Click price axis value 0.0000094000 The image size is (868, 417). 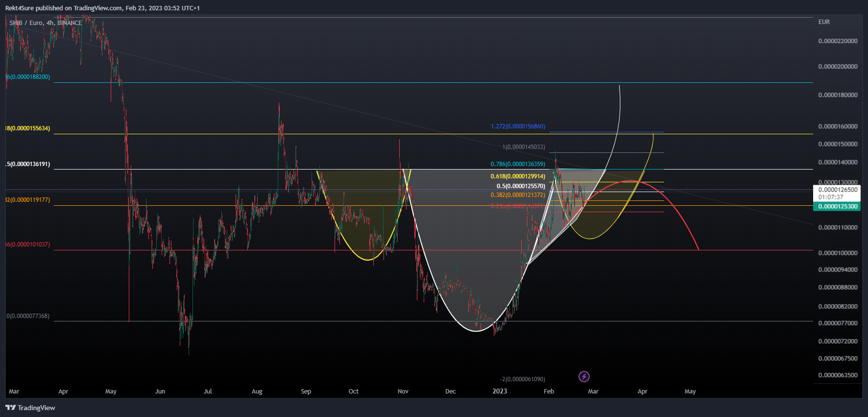(838, 270)
